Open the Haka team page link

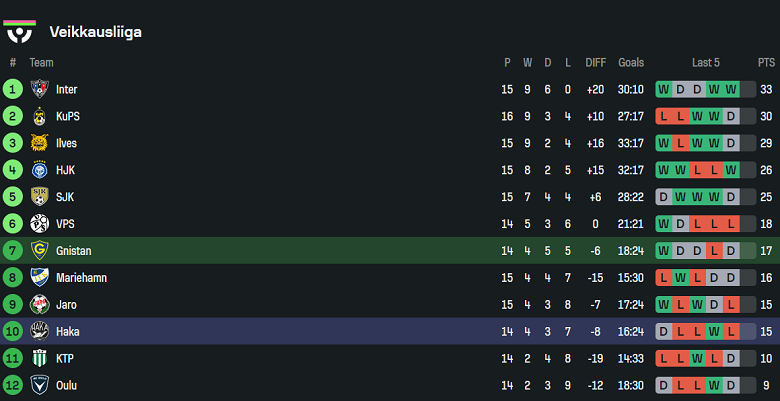point(67,332)
